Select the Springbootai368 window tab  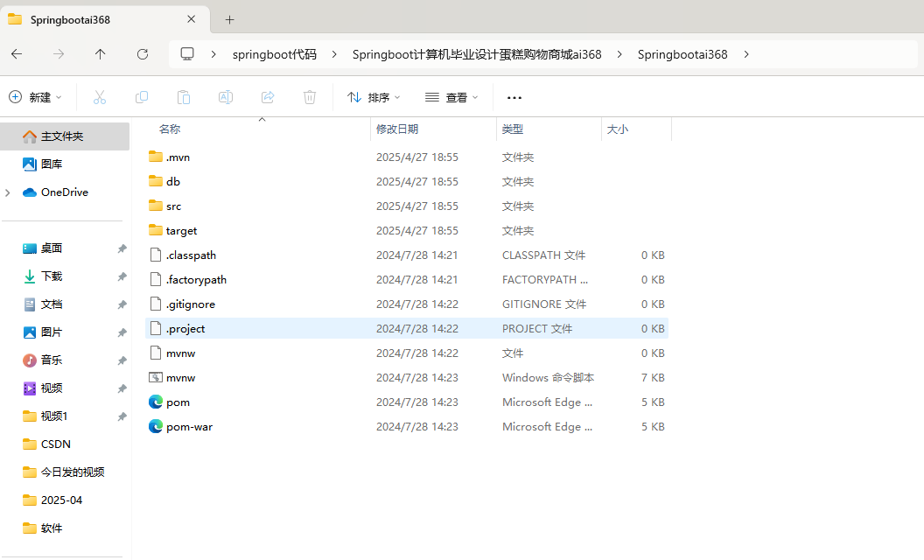click(x=106, y=20)
